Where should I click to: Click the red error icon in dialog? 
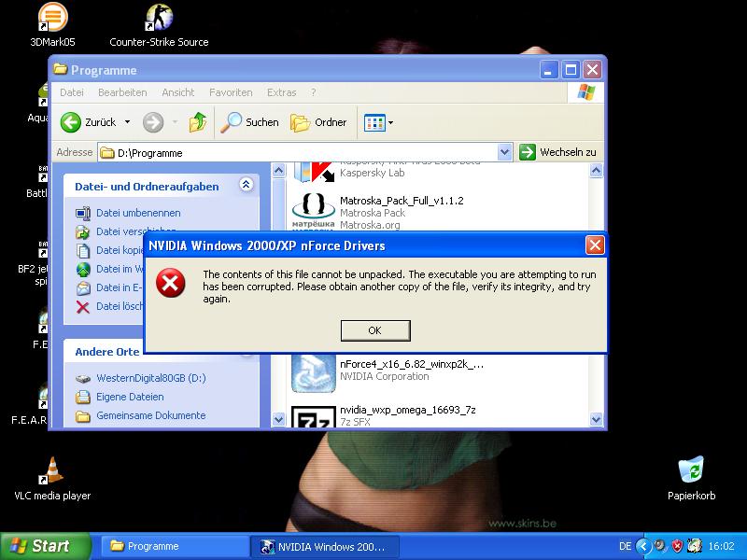point(171,283)
